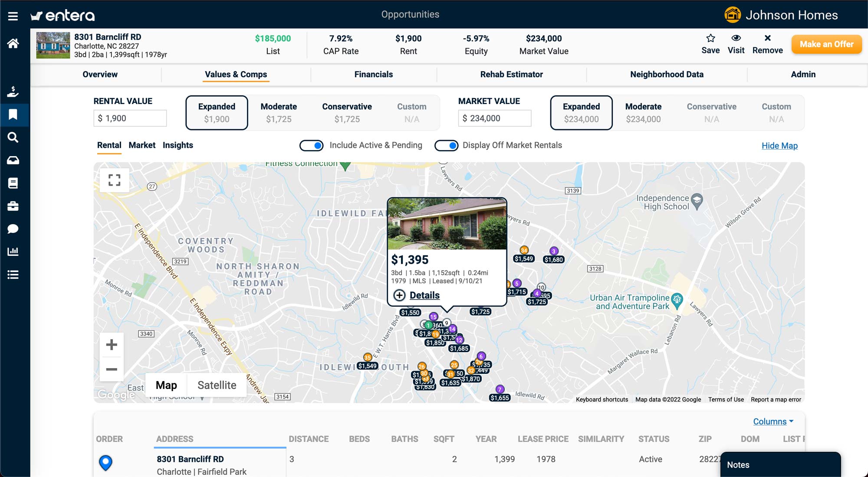
Task: Click the analytics chart icon in the sidebar
Action: tap(13, 251)
